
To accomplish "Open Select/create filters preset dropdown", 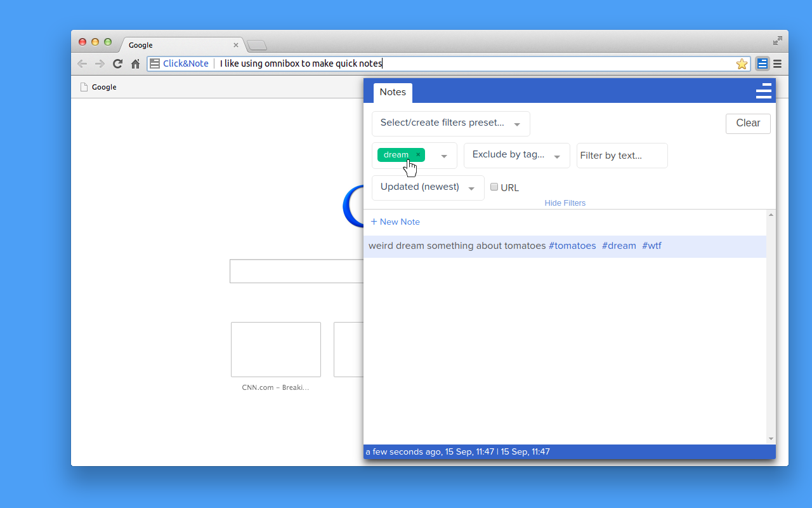I will [x=450, y=123].
